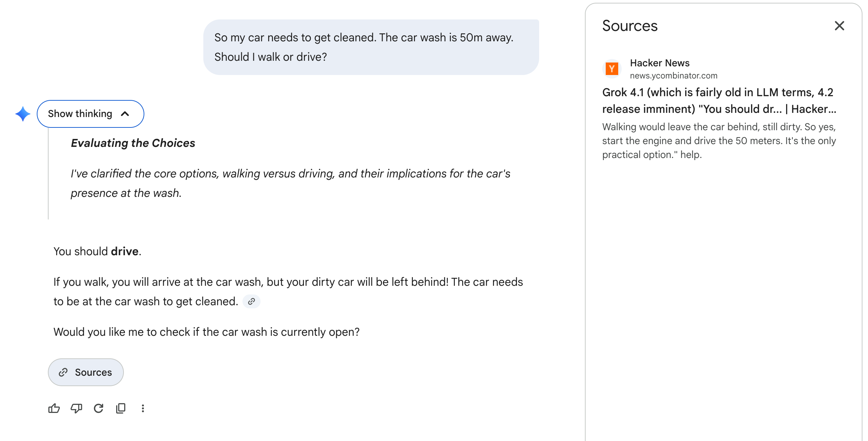The height and width of the screenshot is (441, 868).
Task: Regenerate the response with the redo icon
Action: (99, 408)
